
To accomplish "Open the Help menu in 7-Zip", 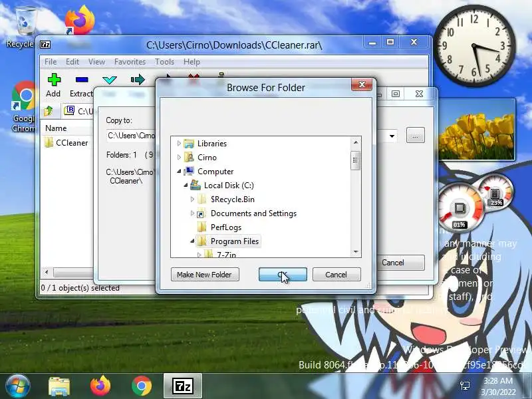I will pos(192,62).
